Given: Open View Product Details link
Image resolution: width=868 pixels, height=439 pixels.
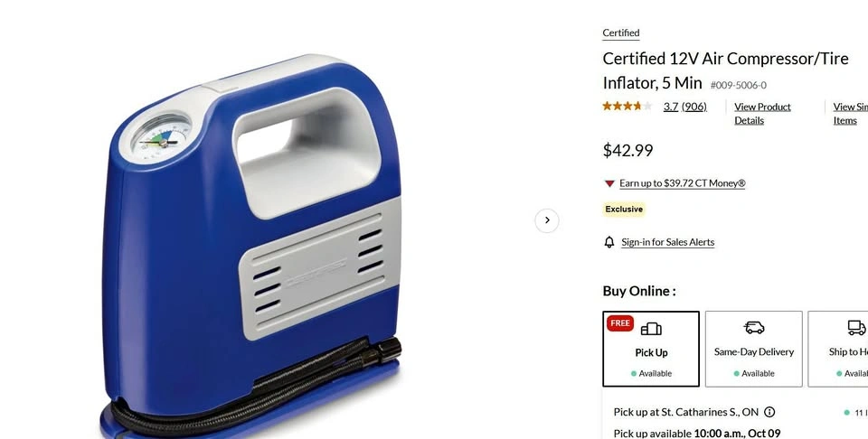Looking at the screenshot, I should 762,113.
